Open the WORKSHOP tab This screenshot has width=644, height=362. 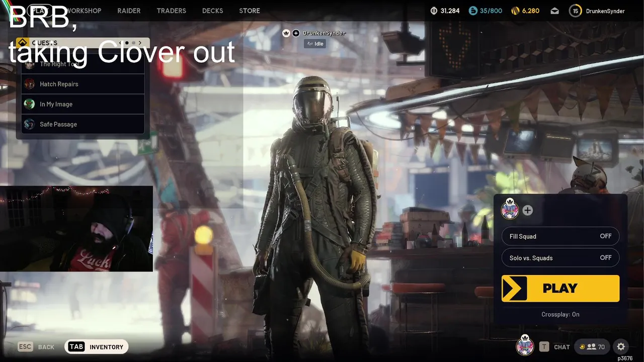pyautogui.click(x=84, y=11)
